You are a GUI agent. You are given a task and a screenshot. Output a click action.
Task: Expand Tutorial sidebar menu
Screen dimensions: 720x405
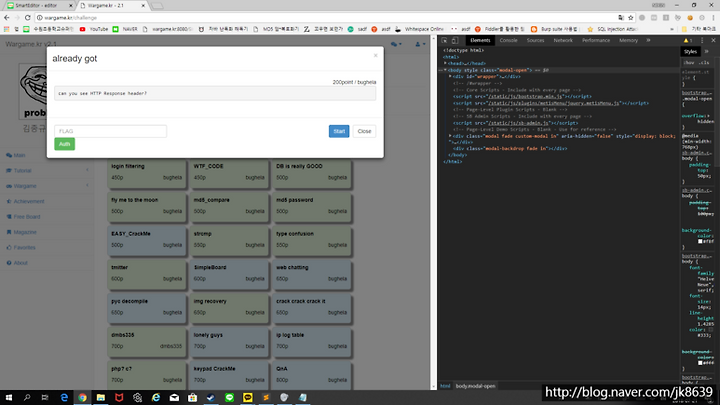coord(46,170)
